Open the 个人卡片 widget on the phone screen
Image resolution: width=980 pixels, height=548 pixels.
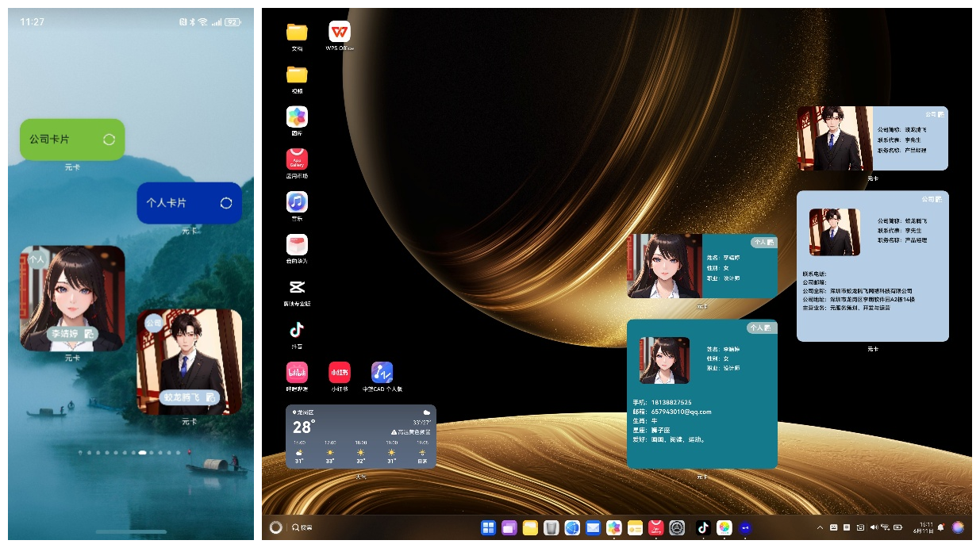click(189, 203)
